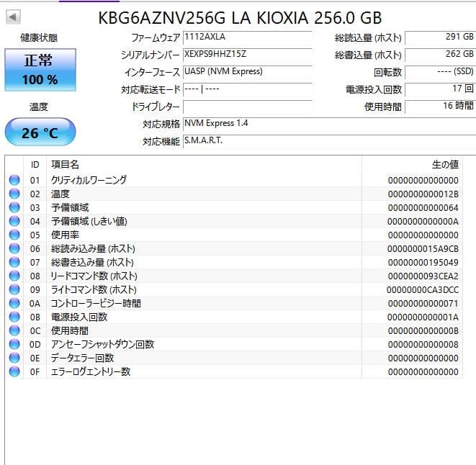
Task: Click raw value 000000000012B
Action: [423, 194]
